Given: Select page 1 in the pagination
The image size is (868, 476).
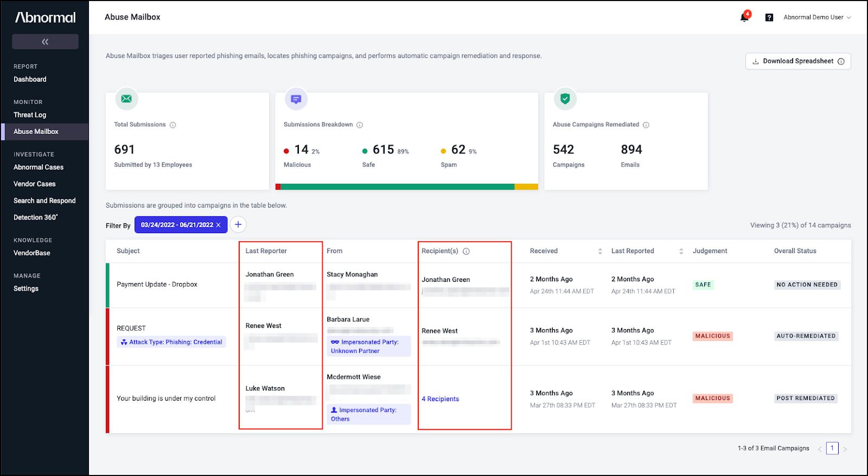Looking at the screenshot, I should click(832, 448).
